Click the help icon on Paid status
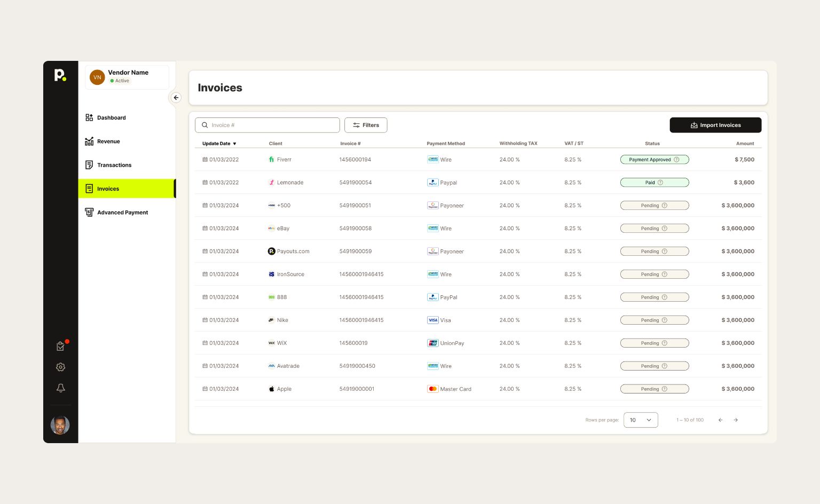The image size is (820, 504). (660, 183)
